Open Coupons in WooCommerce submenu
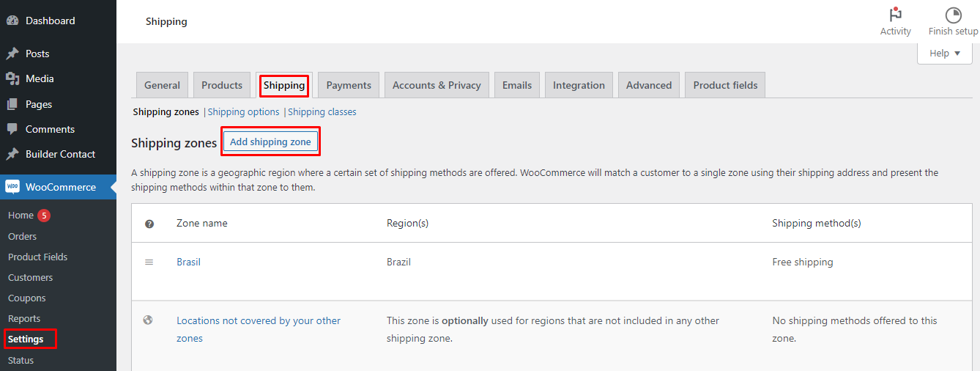The width and height of the screenshot is (980, 371). coord(27,298)
